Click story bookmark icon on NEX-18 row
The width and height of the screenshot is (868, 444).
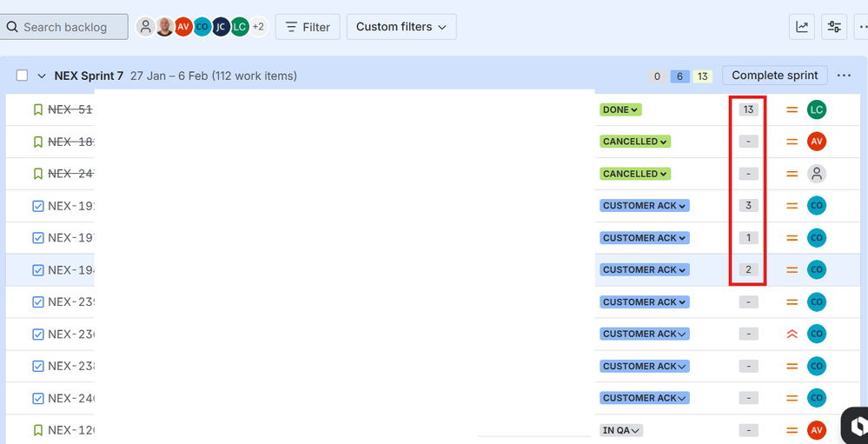[x=37, y=142]
